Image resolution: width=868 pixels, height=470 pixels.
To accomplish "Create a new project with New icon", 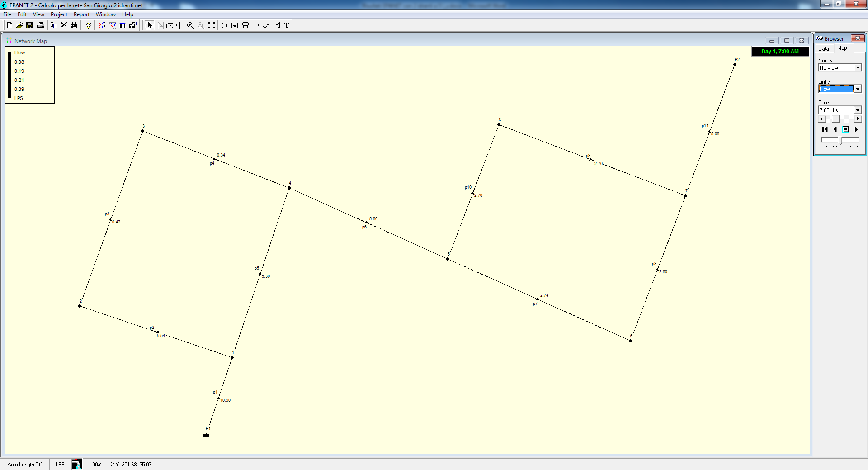I will pos(9,25).
